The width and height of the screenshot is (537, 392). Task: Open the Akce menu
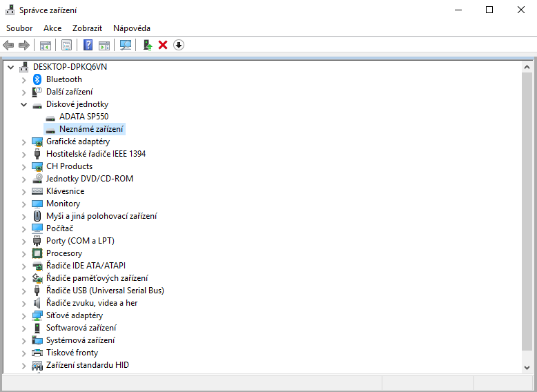click(x=52, y=28)
